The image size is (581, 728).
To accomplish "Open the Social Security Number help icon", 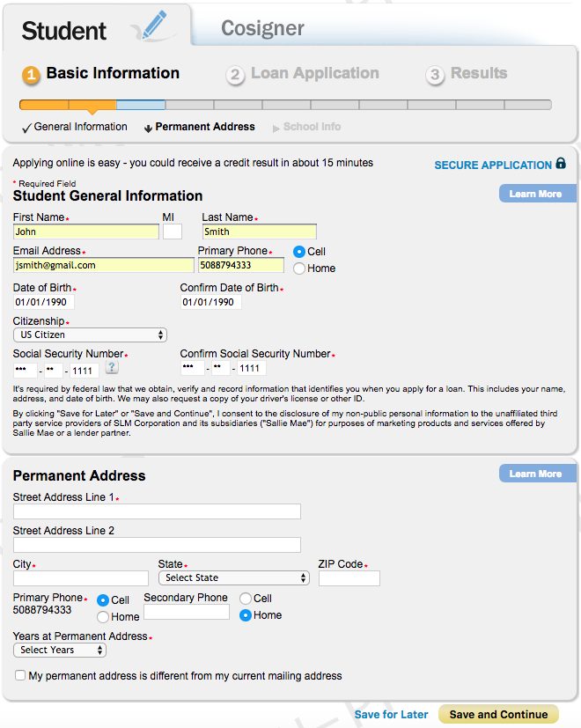I will (112, 368).
